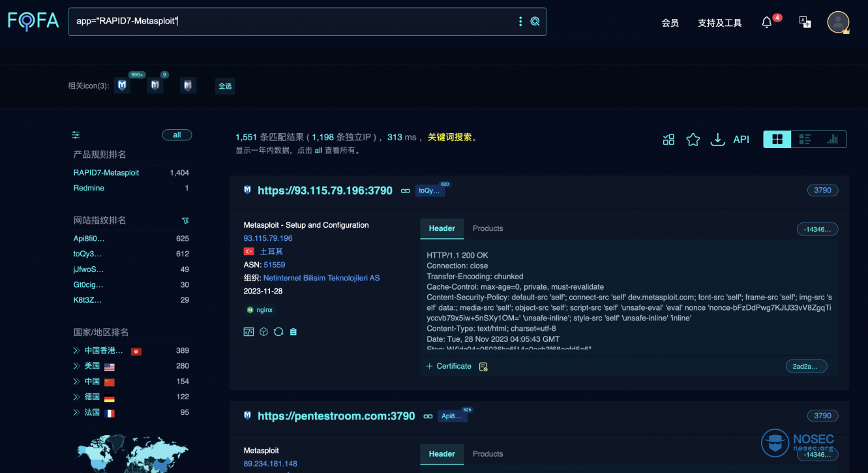Open the user avatar profile
The width and height of the screenshot is (868, 473).
(838, 22)
